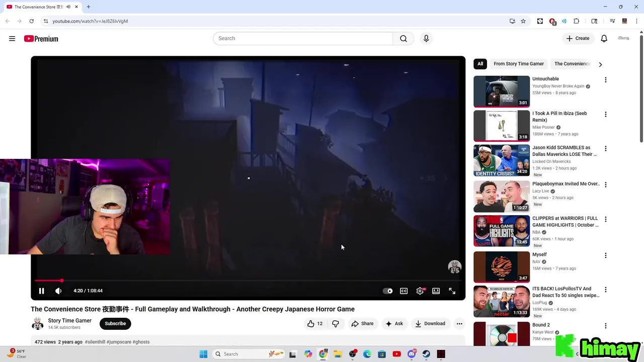Viewport: 644px width, 362px height.
Task: Click the channel watermark on video
Action: click(455, 267)
